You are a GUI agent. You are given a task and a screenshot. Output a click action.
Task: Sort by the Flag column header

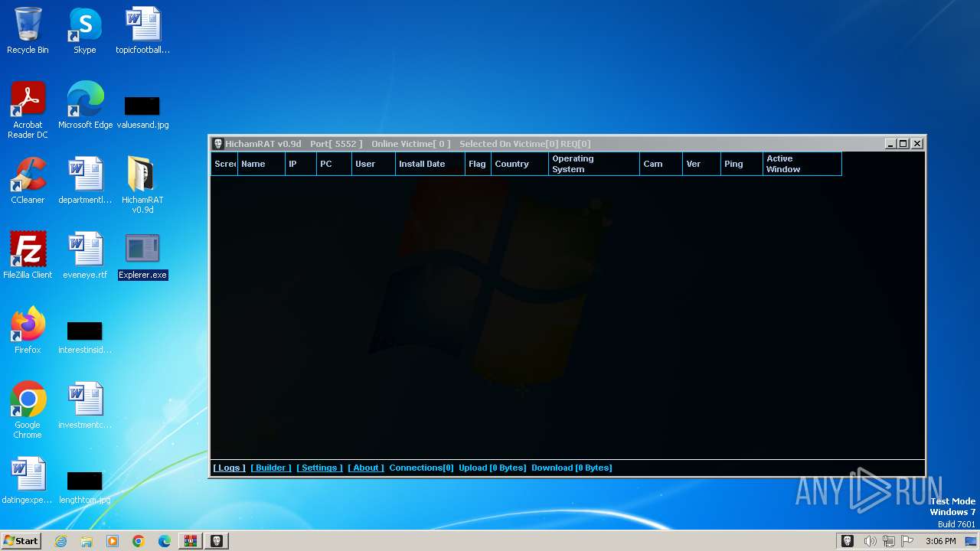[479, 164]
